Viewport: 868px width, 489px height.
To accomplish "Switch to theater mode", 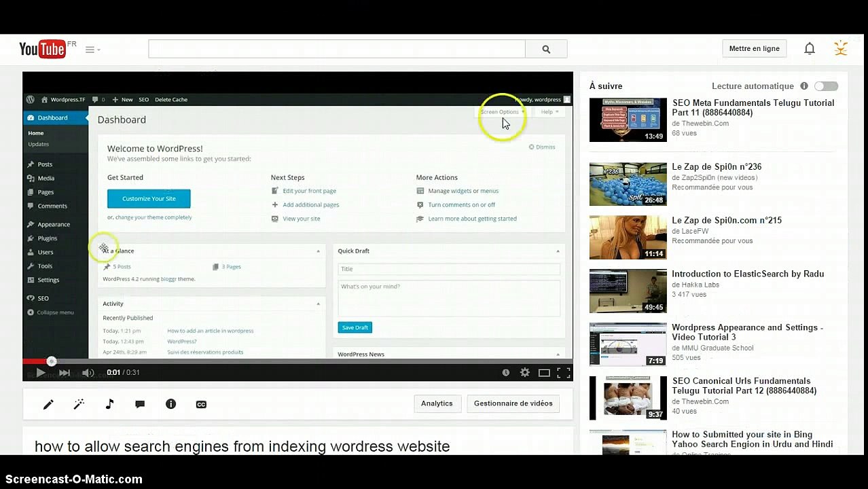I will (544, 372).
